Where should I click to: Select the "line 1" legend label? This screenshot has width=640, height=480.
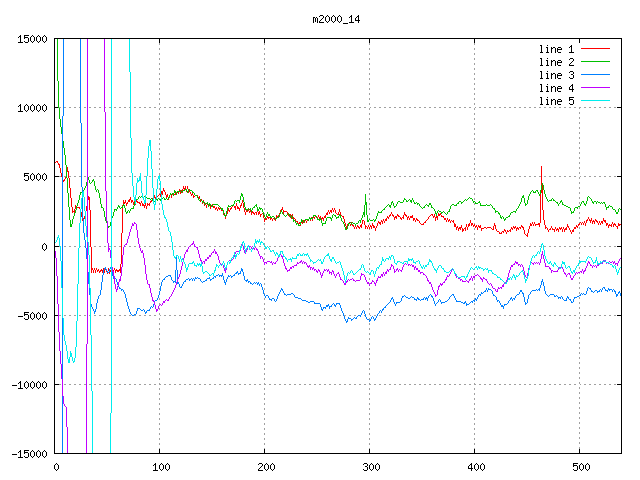(556, 48)
